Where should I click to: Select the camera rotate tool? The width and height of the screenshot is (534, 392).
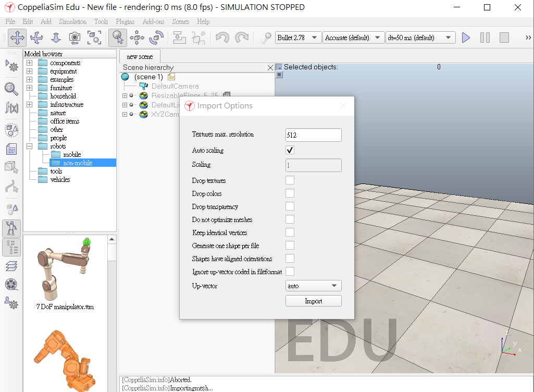point(36,38)
